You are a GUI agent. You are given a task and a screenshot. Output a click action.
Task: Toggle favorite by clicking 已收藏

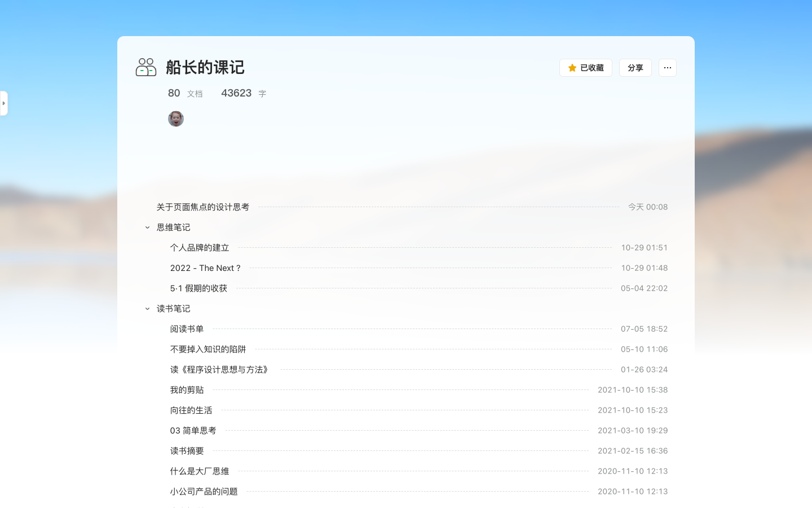(x=592, y=67)
